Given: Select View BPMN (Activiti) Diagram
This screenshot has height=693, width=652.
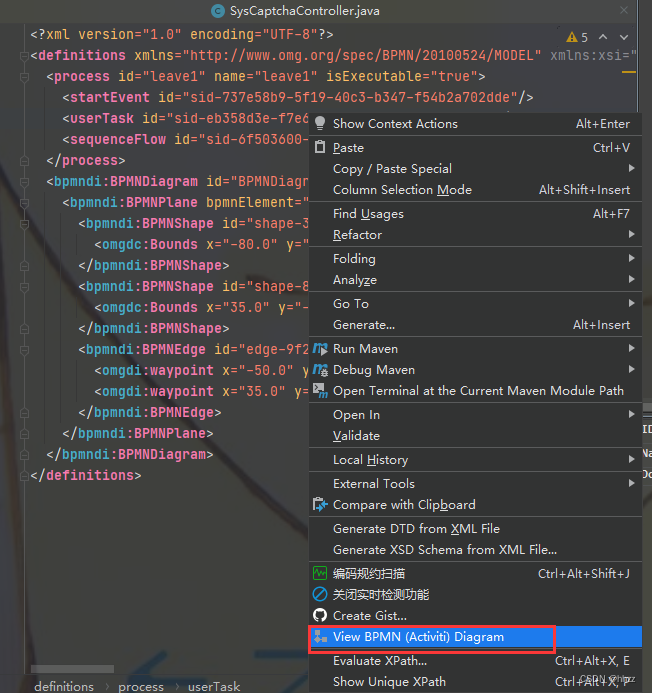Looking at the screenshot, I should click(x=475, y=637).
